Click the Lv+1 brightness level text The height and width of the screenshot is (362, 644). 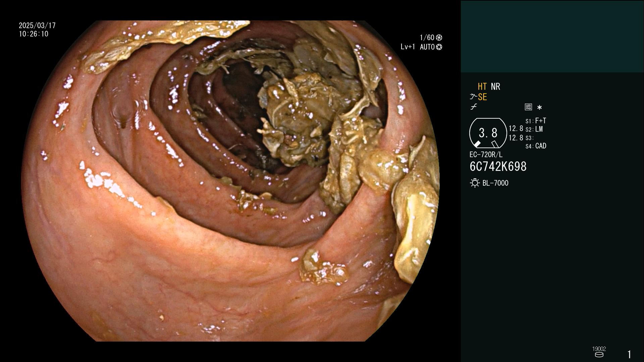coord(408,47)
